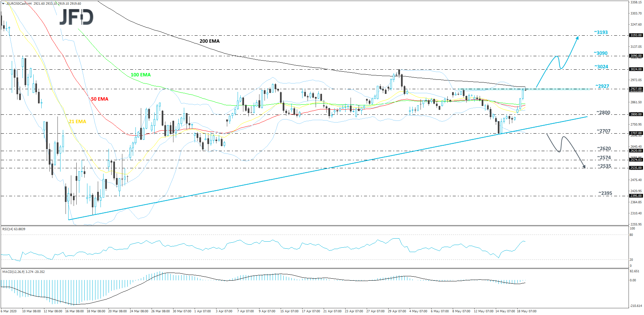Select the green '100 EMA' label
Screen dimensions: 644x315
tap(140, 75)
